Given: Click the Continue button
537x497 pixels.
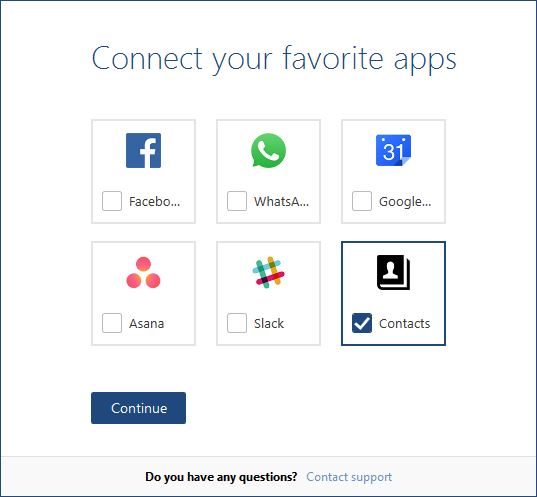Looking at the screenshot, I should (138, 408).
